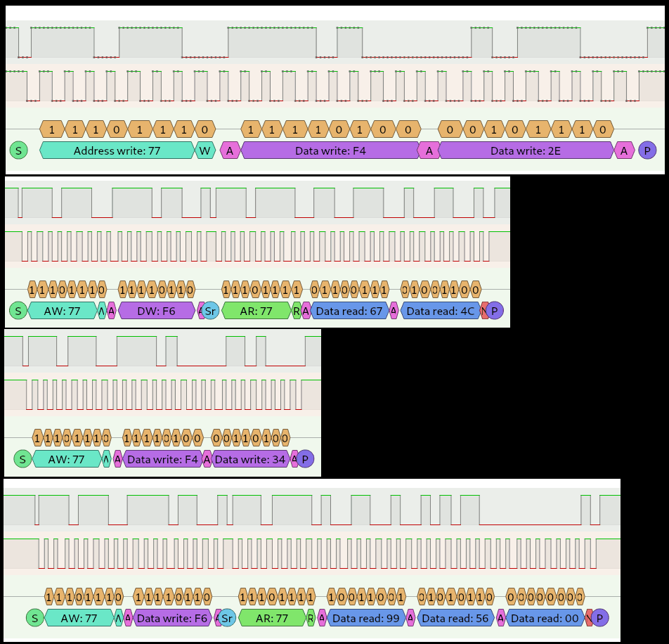The width and height of the screenshot is (669, 644).
Task: Click 'Data write: F4' preceding 'Data write: 34'
Action: pyautogui.click(x=162, y=459)
